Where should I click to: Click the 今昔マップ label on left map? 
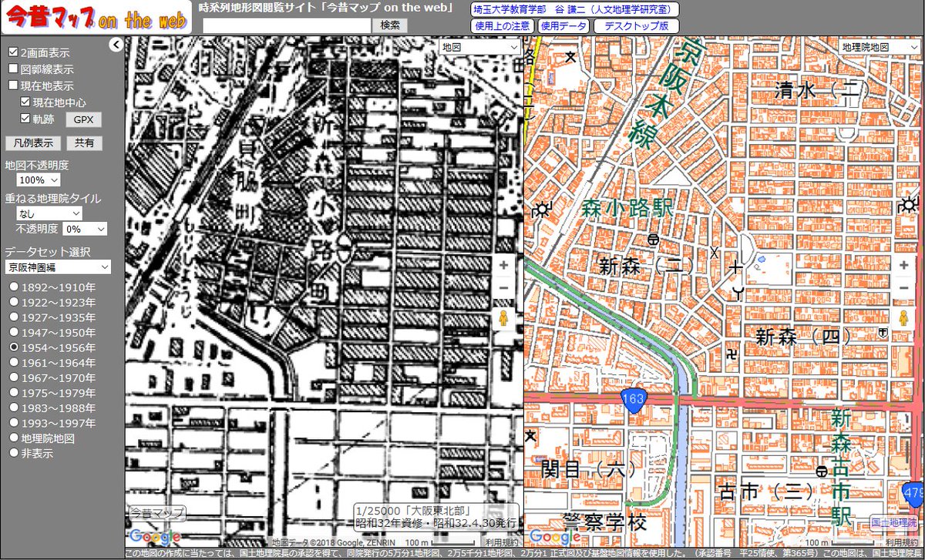click(x=156, y=512)
